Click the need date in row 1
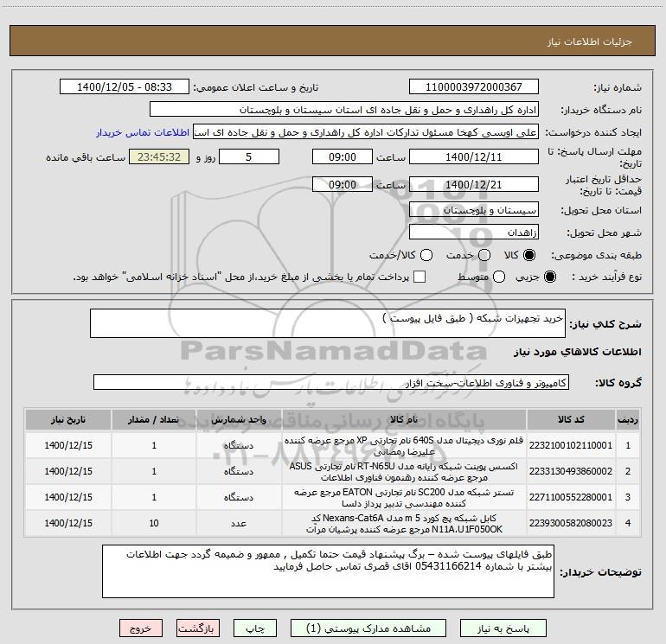666x644 pixels. click(68, 445)
